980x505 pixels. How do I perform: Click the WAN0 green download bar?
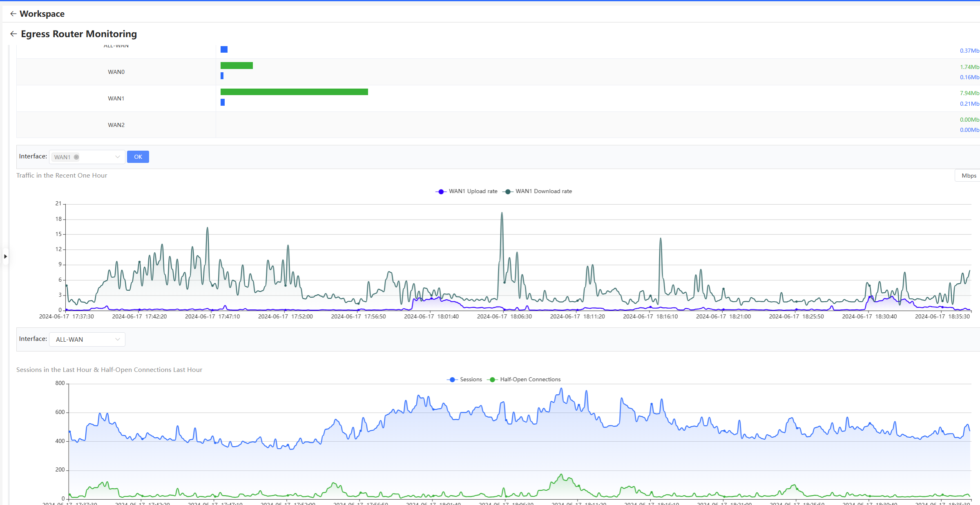tap(237, 65)
